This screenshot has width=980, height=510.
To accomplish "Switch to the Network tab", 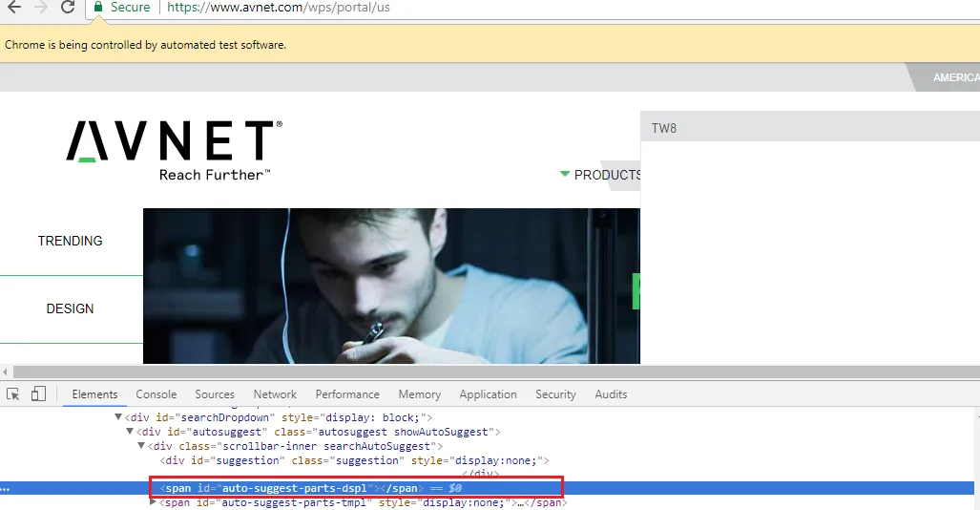I will [275, 394].
